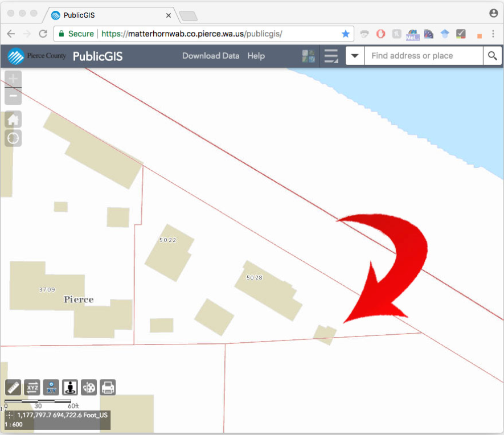View the Secure site padlock info
This screenshot has width=504, height=435.
click(x=76, y=34)
